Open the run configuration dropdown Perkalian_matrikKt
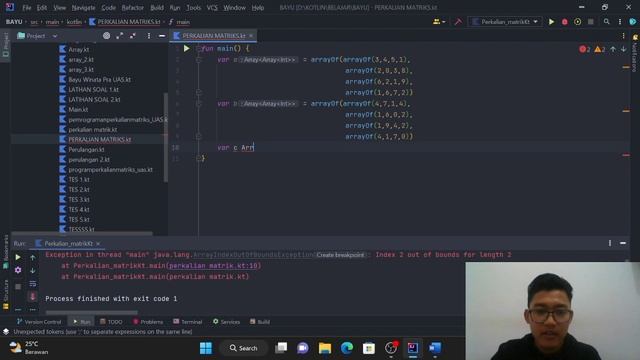Image resolution: width=640 pixels, height=360 pixels. click(505, 22)
